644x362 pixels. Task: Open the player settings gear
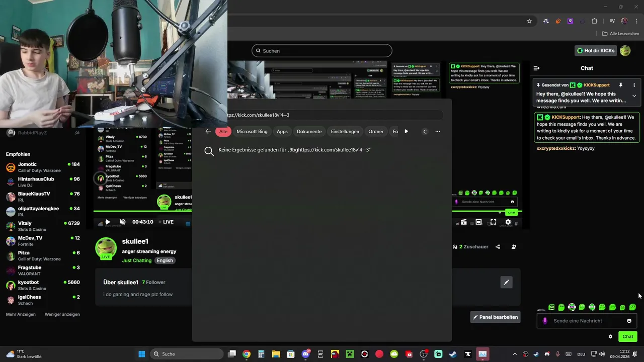point(508,222)
